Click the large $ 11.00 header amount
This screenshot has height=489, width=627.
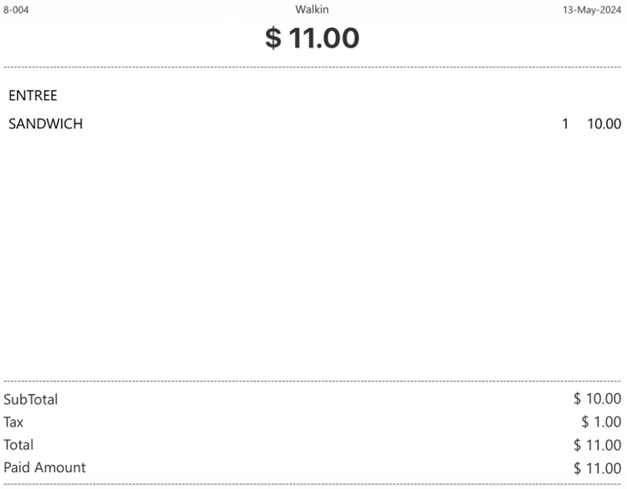[x=312, y=39]
